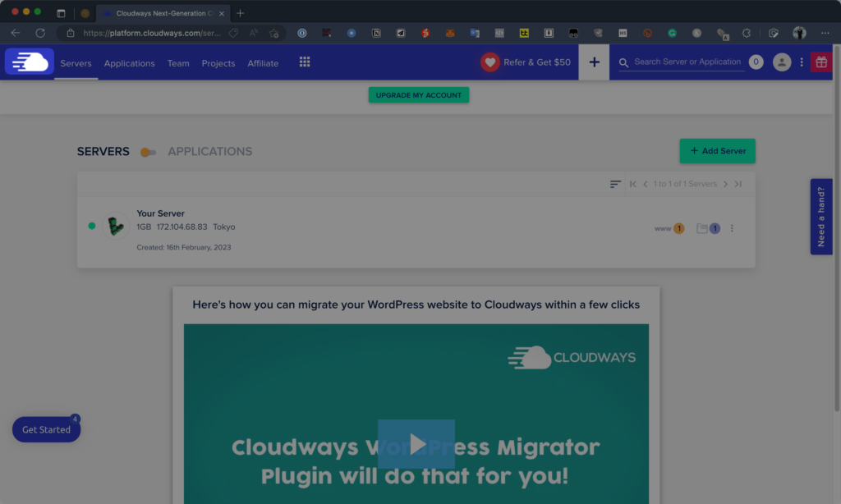This screenshot has width=841, height=504.
Task: Click the browser reload icon
Action: coord(40,33)
